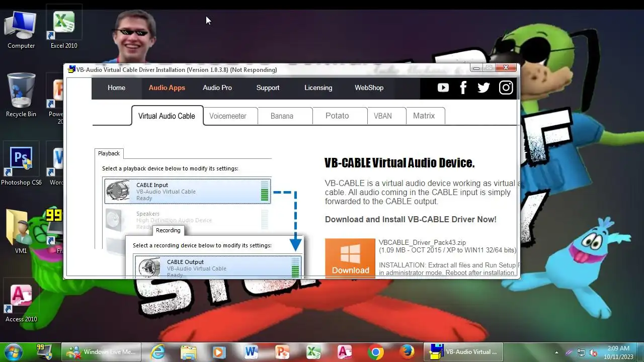Click the installer window's title bar icon
Screen dimensions: 644x362
pyautogui.click(x=71, y=69)
